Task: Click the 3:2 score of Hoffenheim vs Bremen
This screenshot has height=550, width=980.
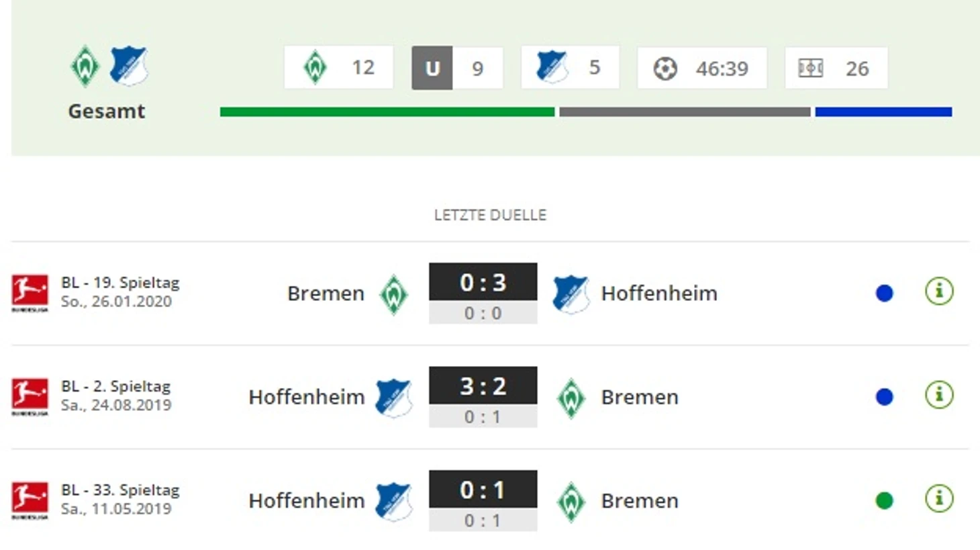Action: (x=483, y=385)
